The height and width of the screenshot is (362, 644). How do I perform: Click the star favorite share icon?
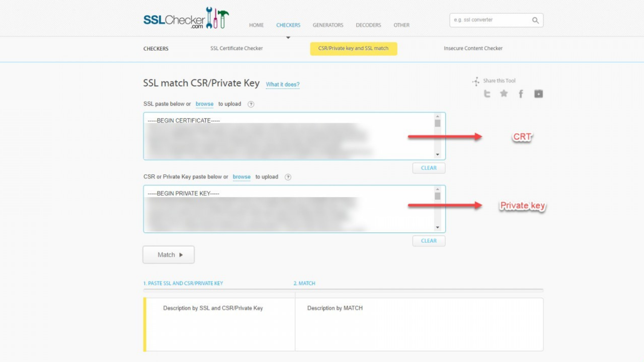coord(504,94)
